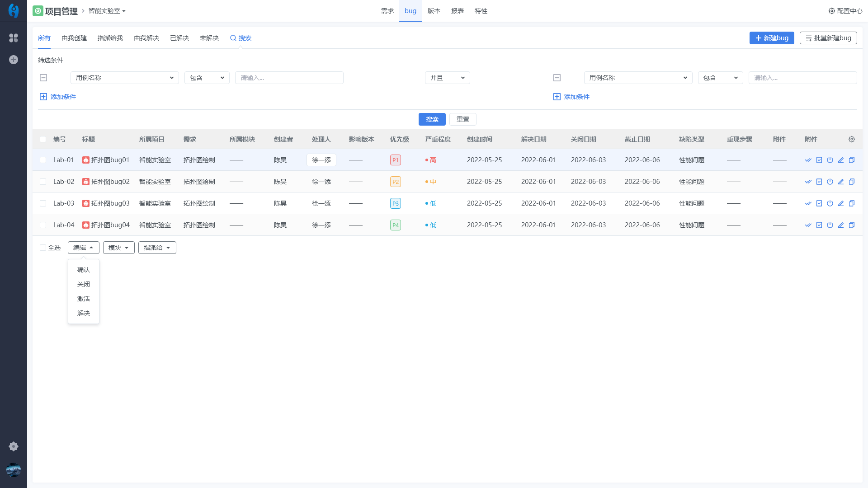Click the 批量新建bug button
The height and width of the screenshot is (488, 868).
point(828,38)
